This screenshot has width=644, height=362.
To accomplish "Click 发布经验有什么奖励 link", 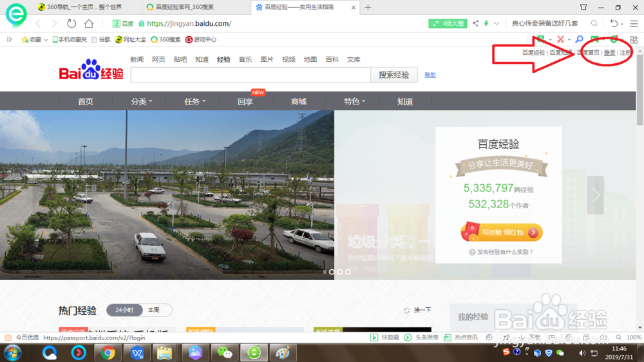I will tap(501, 252).
